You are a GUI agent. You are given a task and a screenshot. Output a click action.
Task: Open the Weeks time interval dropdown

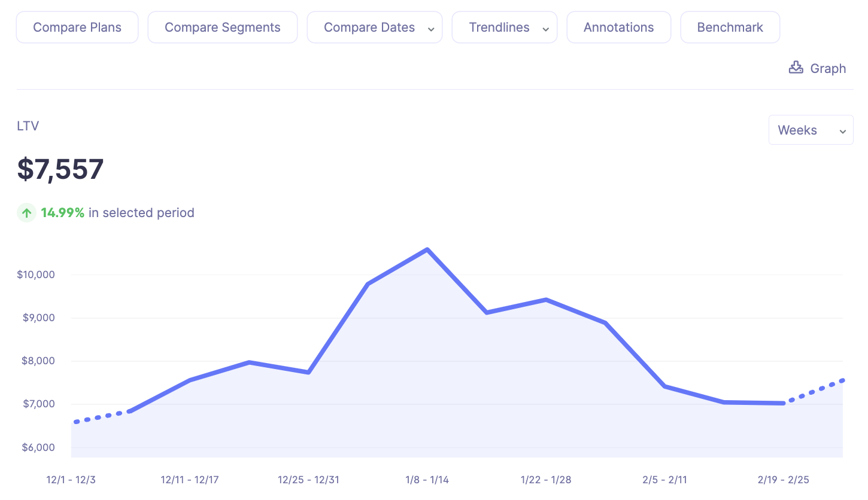pyautogui.click(x=811, y=129)
